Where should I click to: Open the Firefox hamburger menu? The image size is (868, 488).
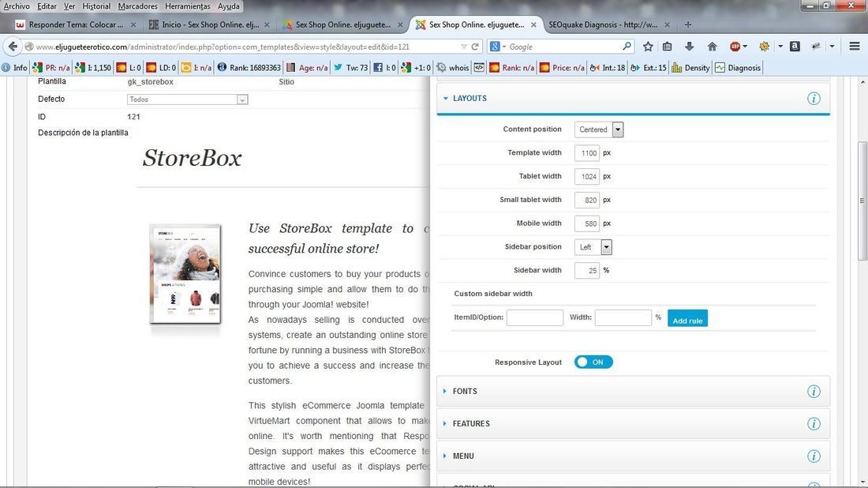point(854,47)
